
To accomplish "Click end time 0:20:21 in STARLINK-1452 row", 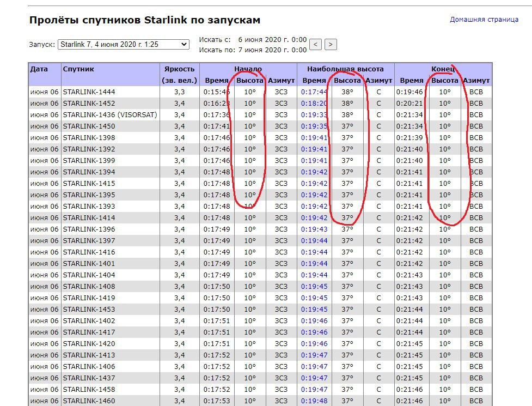I will (x=409, y=104).
